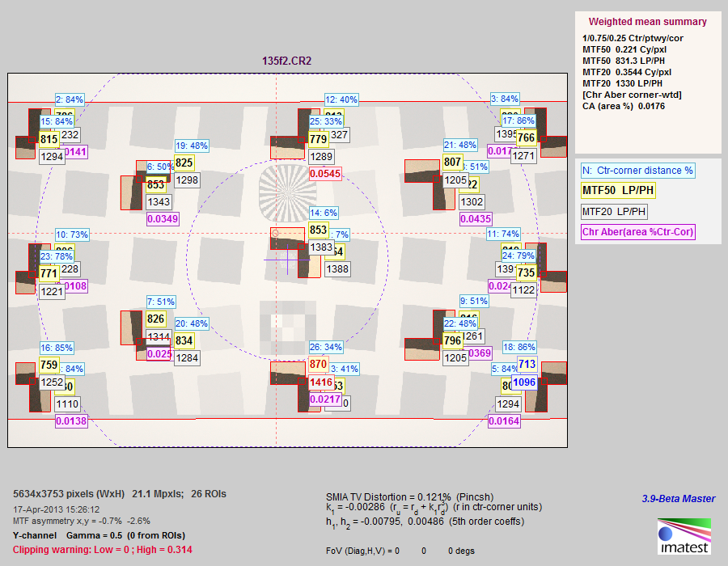This screenshot has height=566, width=728.
Task: Click the '14: 6%' ROI label
Action: coord(324,213)
